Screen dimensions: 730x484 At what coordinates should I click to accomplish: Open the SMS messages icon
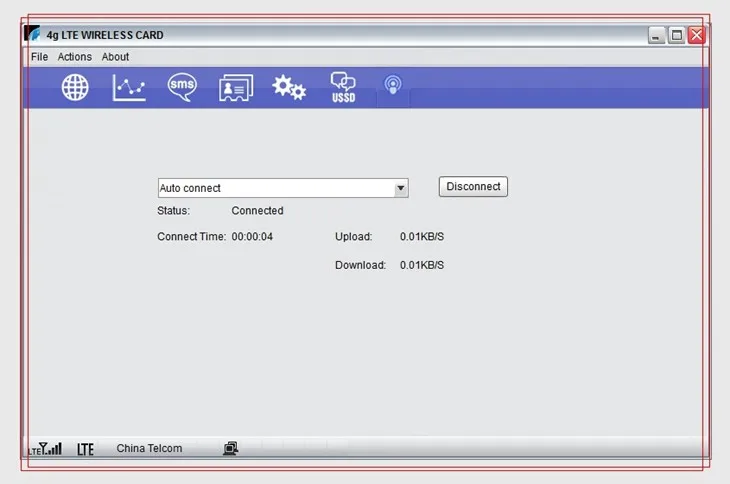coord(182,88)
